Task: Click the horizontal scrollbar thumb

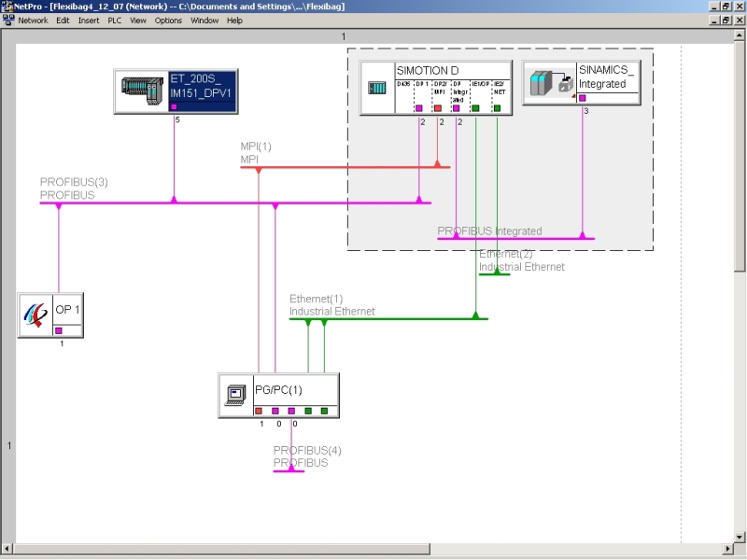Action: click(220, 549)
